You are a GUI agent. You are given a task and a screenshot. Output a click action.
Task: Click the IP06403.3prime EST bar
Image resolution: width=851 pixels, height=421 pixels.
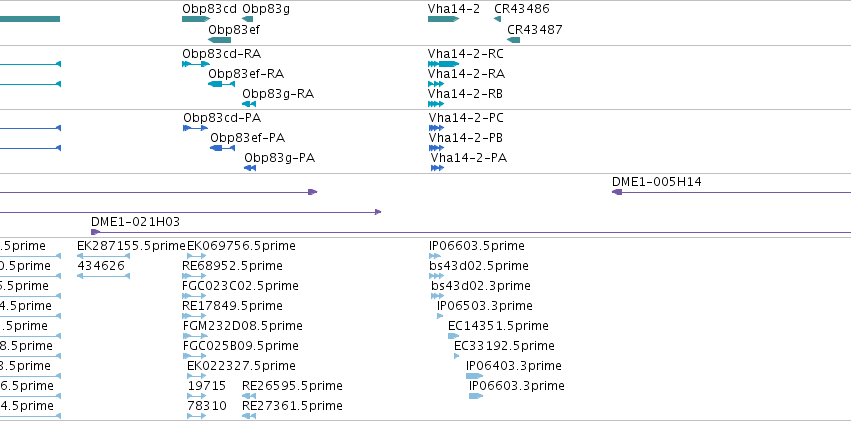pyautogui.click(x=474, y=376)
